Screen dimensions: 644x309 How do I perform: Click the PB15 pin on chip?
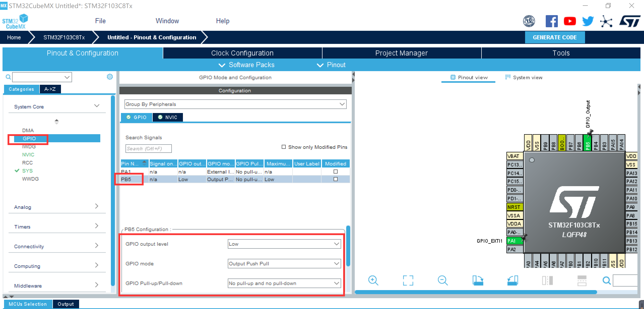(x=632, y=224)
